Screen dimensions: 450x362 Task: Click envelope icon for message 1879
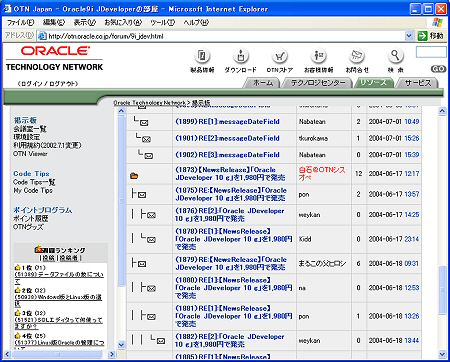(142, 264)
